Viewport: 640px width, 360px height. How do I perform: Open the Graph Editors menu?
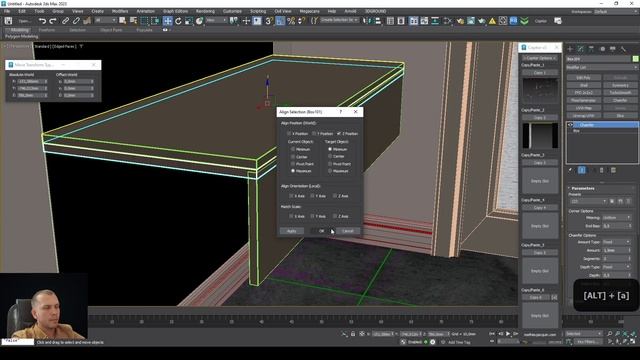point(176,11)
